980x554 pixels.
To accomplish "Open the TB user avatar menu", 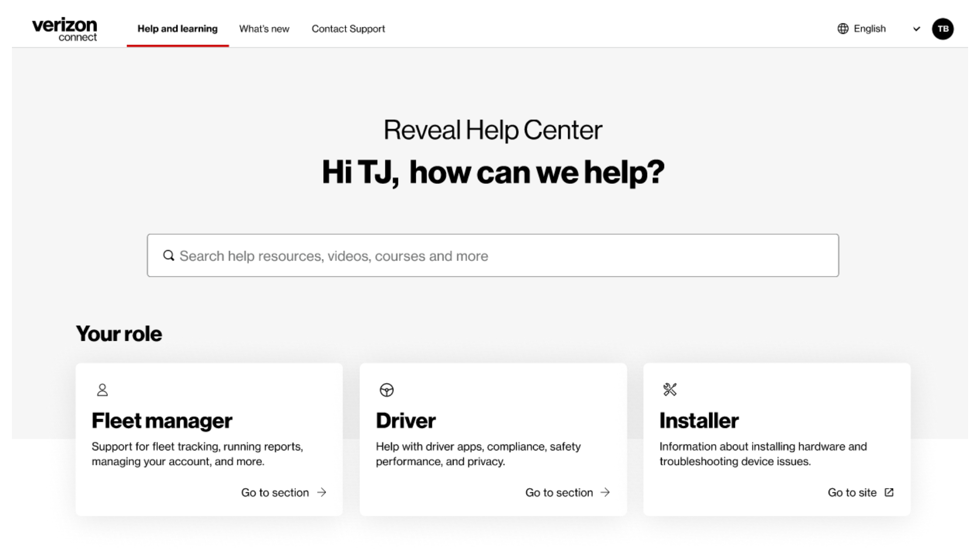I will coord(943,29).
